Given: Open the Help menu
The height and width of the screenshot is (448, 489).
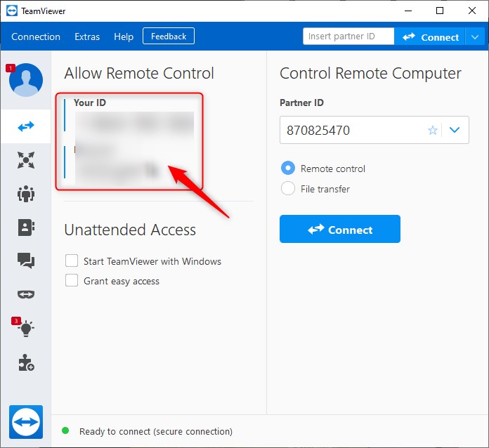Looking at the screenshot, I should pos(124,37).
